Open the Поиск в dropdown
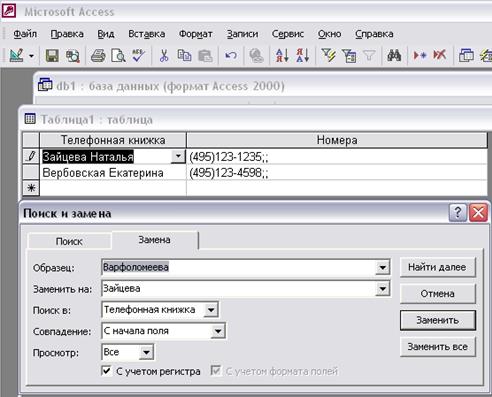This screenshot has width=492, height=397. tap(211, 310)
